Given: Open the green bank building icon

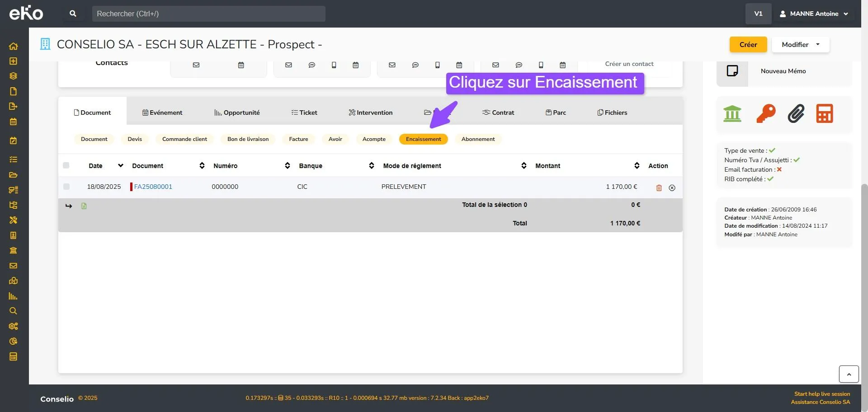Looking at the screenshot, I should pyautogui.click(x=732, y=113).
